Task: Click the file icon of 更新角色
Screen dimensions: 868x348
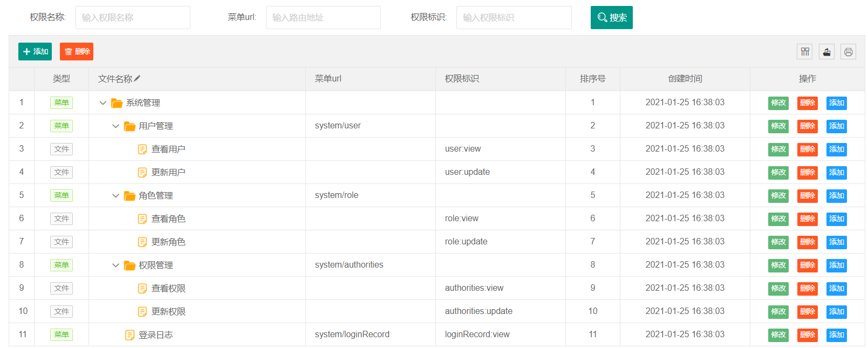Action: coord(142,242)
